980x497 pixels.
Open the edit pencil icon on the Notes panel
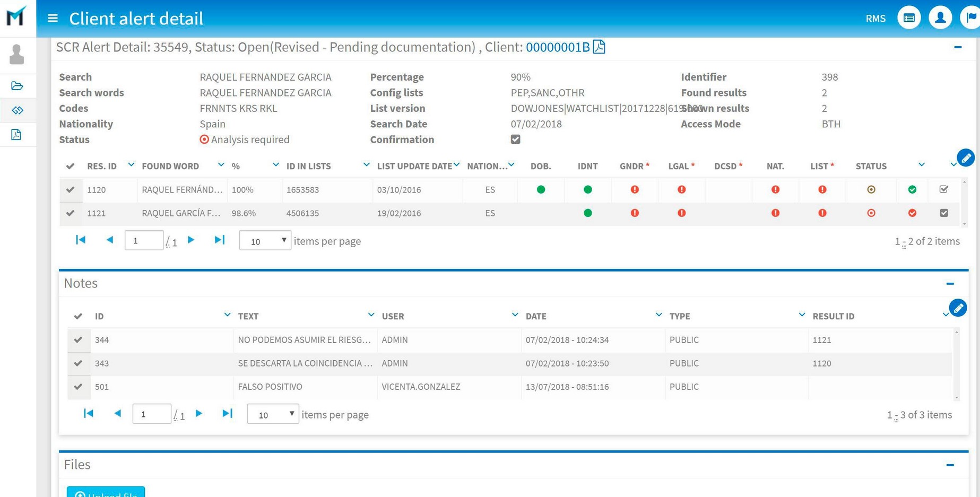coord(958,308)
